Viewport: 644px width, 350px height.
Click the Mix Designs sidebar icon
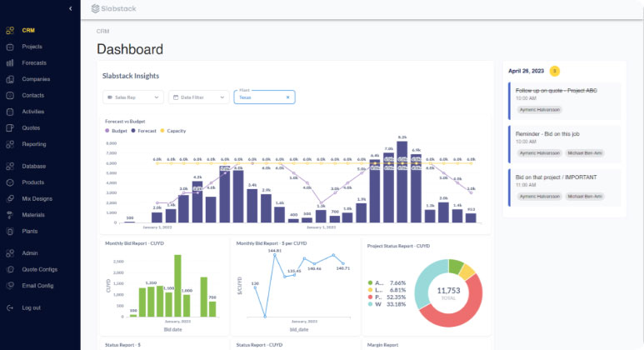tap(9, 198)
